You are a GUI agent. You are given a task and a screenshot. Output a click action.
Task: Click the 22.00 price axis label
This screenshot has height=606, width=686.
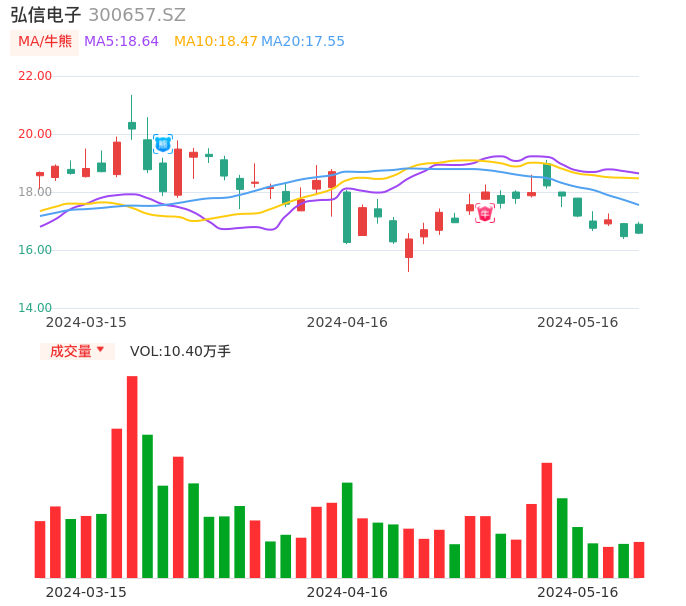coord(35,76)
